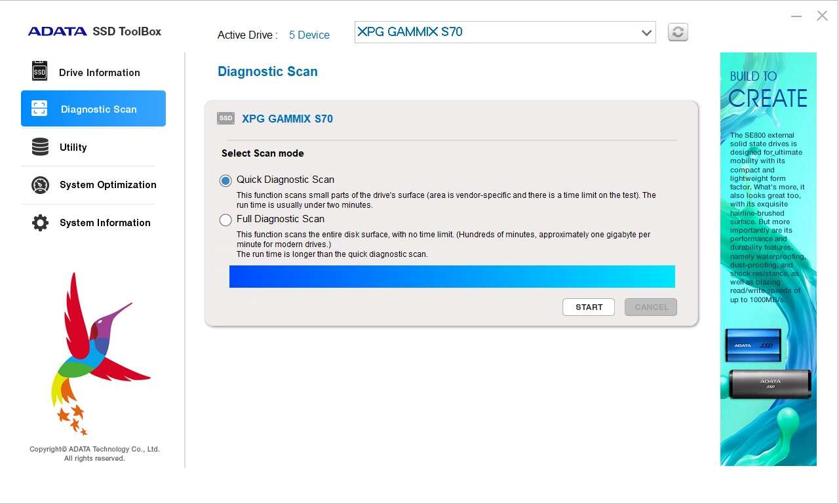Click the Drive Information SSD icon
839x504 pixels.
pos(40,71)
